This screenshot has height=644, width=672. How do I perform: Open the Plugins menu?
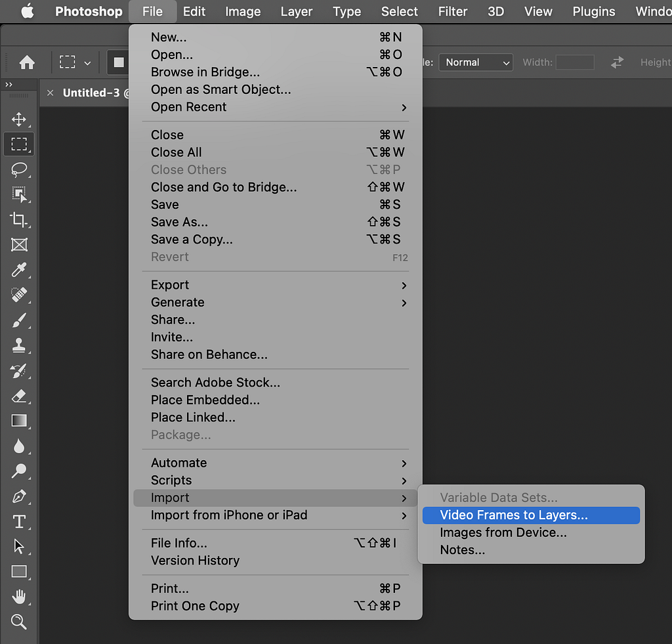pyautogui.click(x=593, y=11)
